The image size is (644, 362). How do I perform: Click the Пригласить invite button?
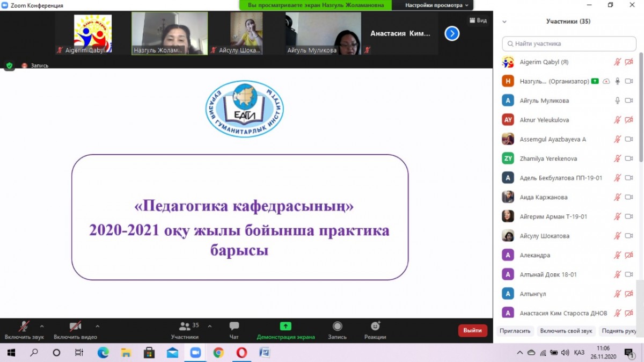click(x=515, y=331)
